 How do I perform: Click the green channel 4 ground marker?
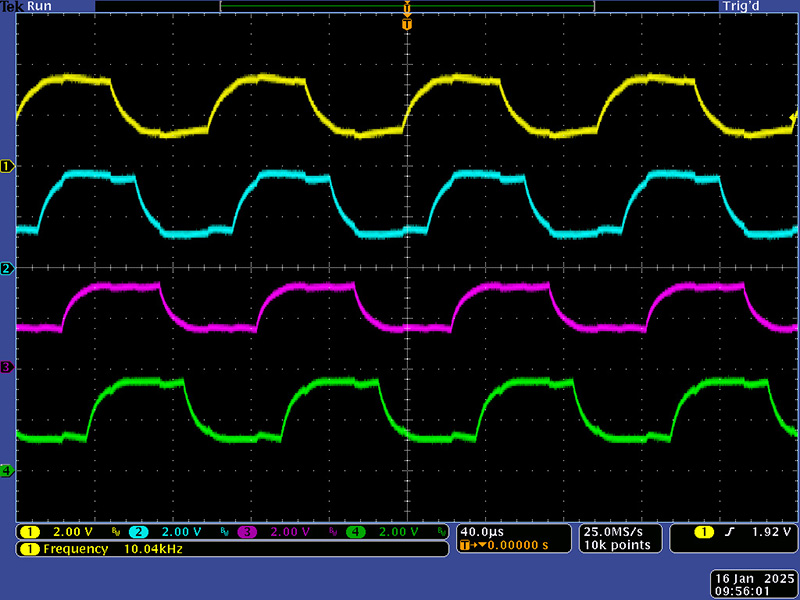7,470
